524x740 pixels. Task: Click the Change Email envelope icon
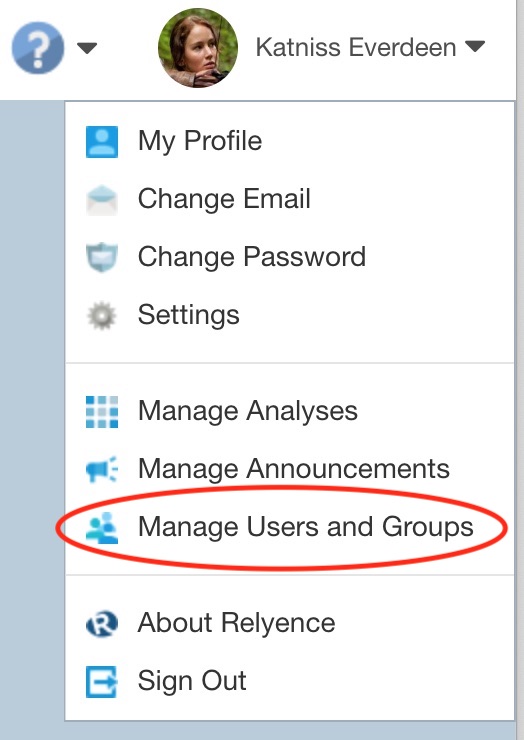102,200
